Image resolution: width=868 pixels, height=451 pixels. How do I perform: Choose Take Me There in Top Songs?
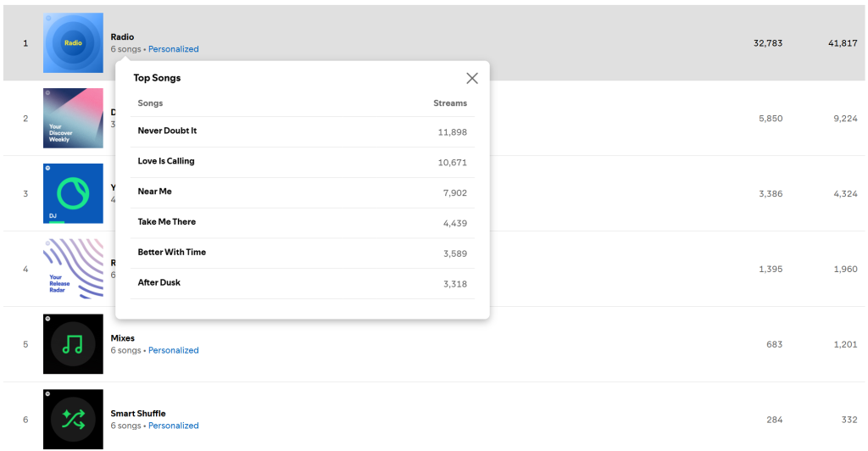click(x=167, y=222)
